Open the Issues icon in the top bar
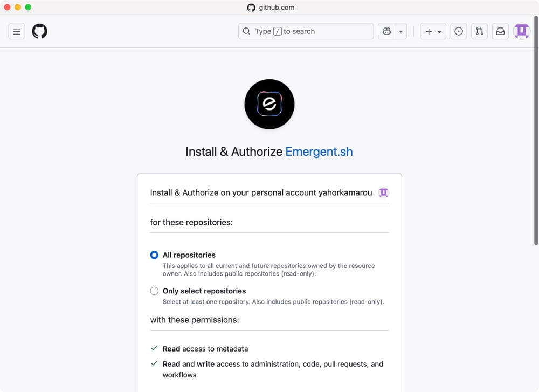The height and width of the screenshot is (392, 539). coord(459,31)
